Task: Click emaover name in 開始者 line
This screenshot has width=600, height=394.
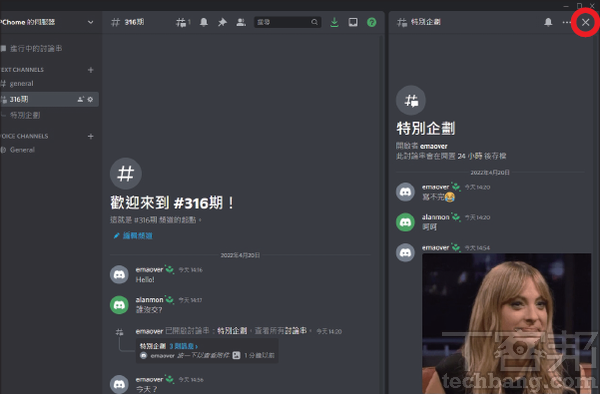Action: (x=434, y=146)
